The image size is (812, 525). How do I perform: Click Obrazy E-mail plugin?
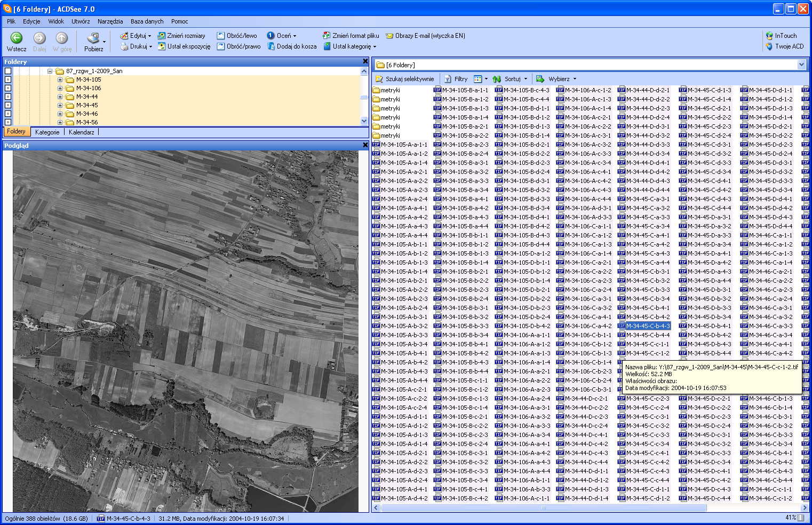[x=426, y=36]
